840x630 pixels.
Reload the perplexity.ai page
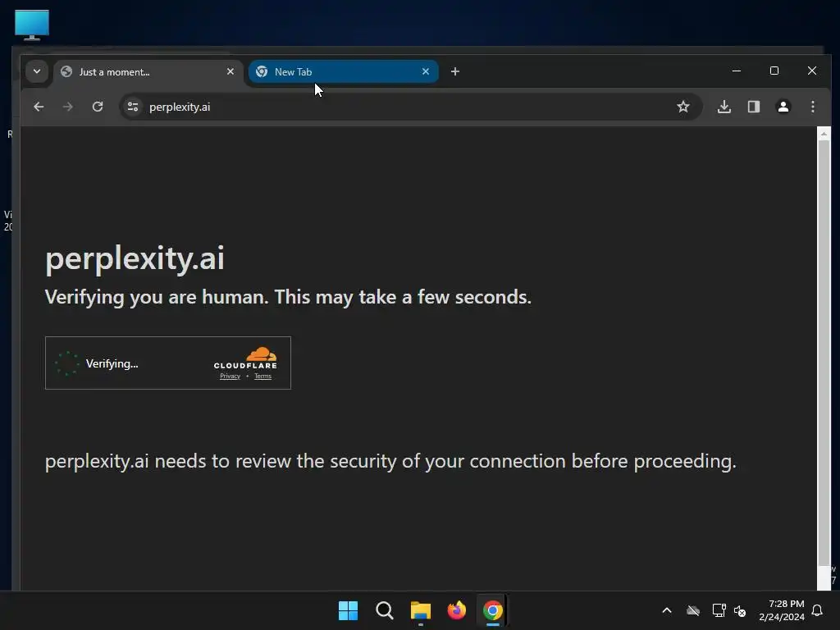click(98, 107)
